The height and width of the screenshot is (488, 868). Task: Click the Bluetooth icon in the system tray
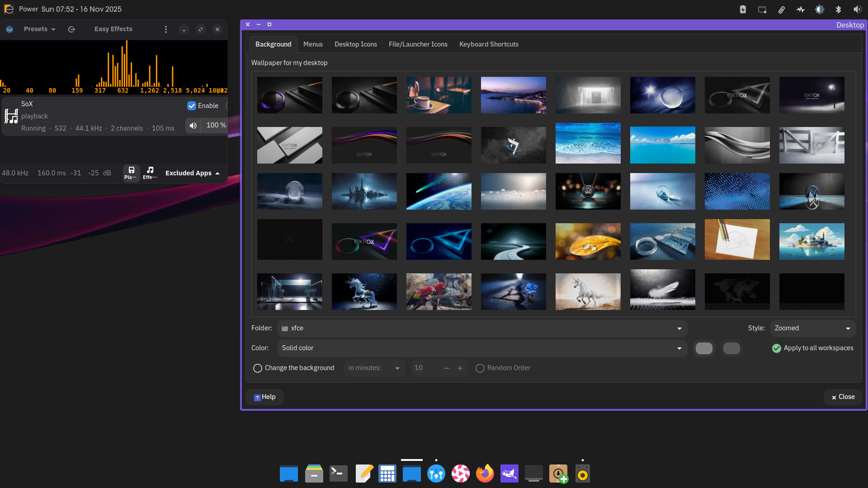tap(838, 9)
